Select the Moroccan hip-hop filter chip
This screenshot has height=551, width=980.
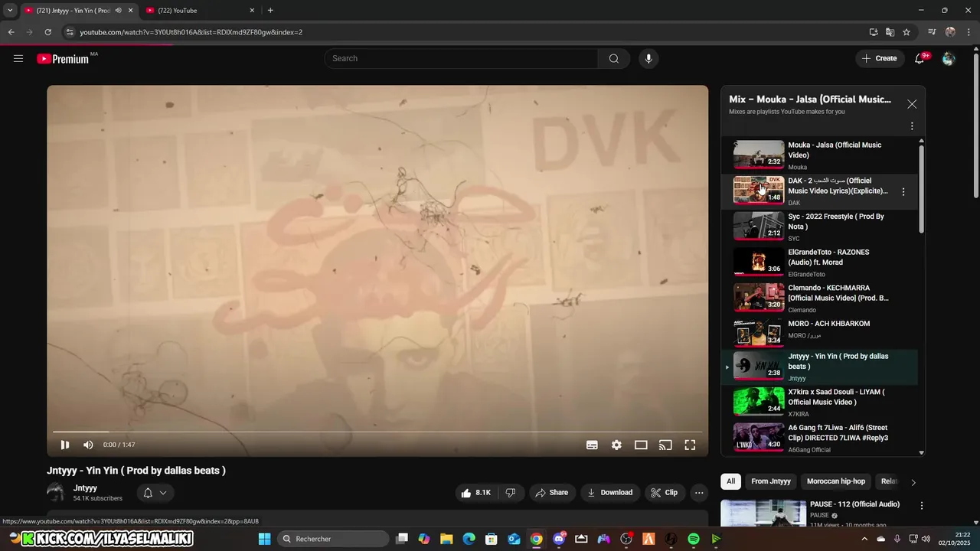tap(836, 481)
